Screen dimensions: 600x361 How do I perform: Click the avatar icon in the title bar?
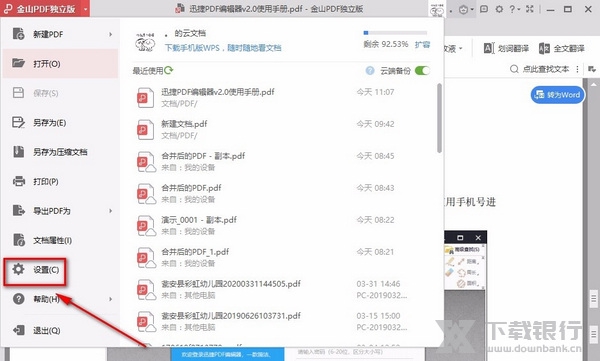[437, 9]
